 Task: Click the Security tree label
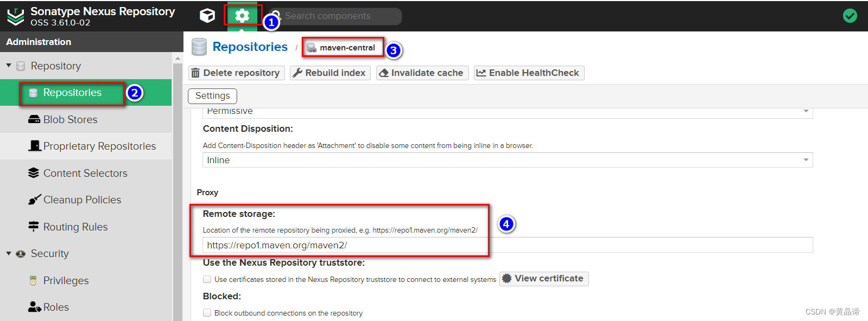pyautogui.click(x=50, y=253)
